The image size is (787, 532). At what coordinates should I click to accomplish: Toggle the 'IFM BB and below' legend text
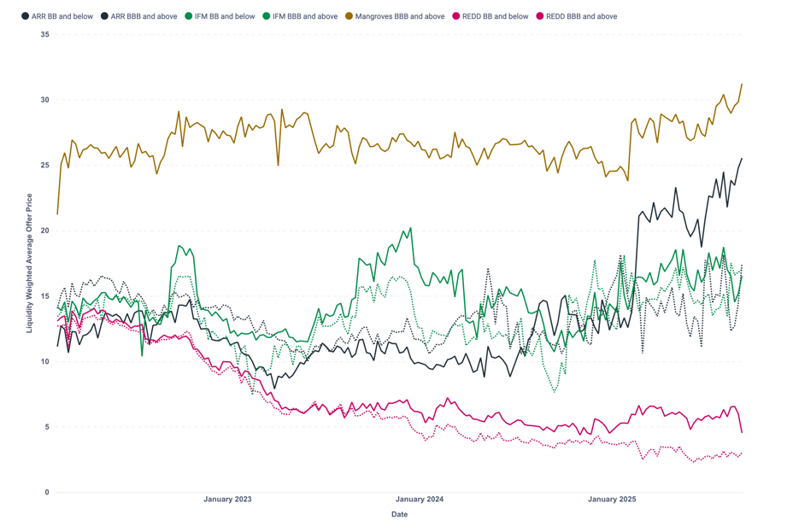point(225,16)
